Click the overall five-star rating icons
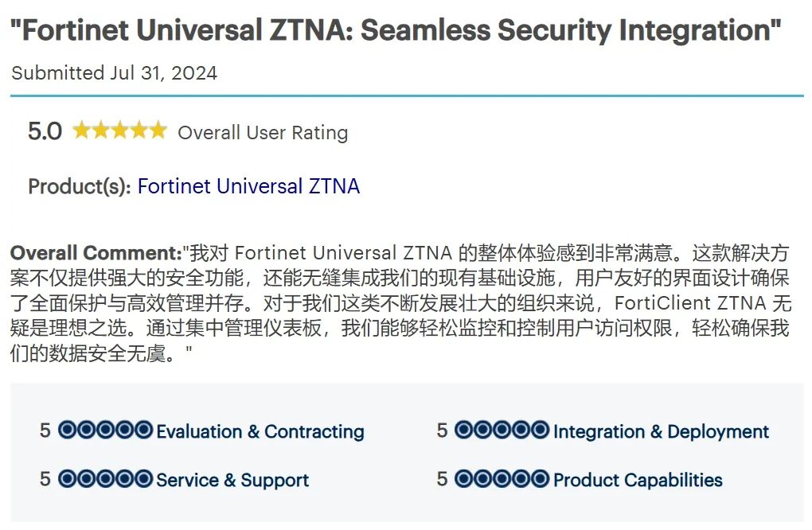 (119, 131)
